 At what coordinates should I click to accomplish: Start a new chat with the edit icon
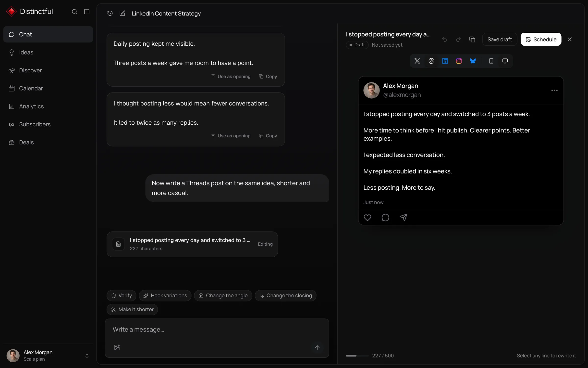tap(122, 13)
